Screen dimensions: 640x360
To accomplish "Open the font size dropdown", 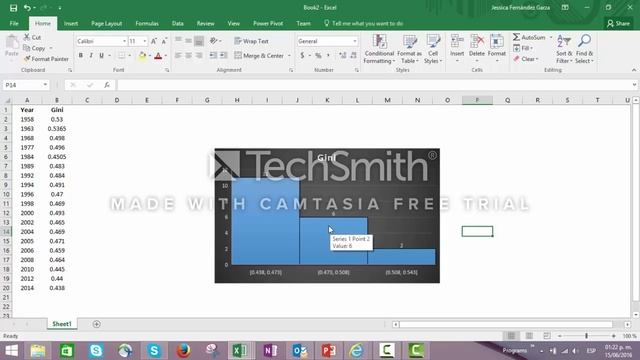I will 144,41.
